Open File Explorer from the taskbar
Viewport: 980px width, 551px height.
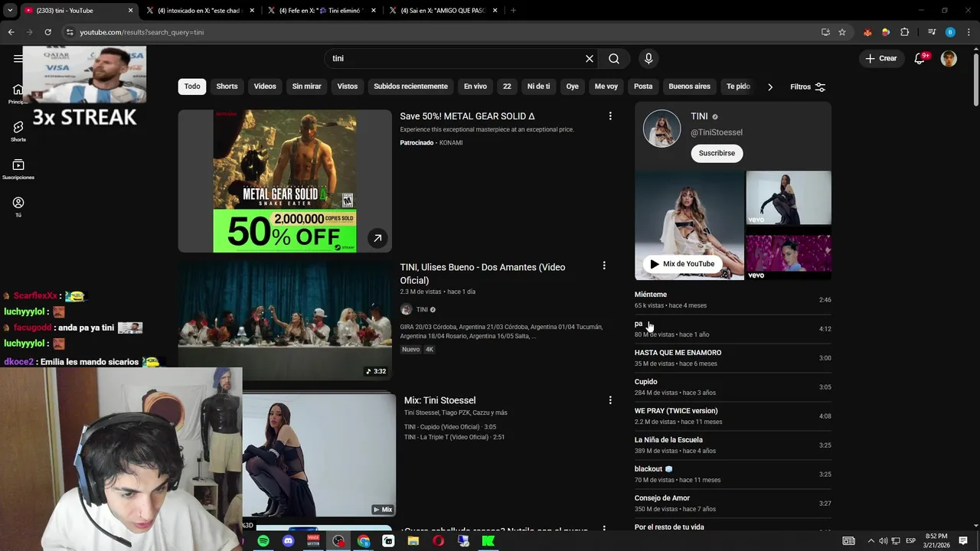[x=413, y=541]
